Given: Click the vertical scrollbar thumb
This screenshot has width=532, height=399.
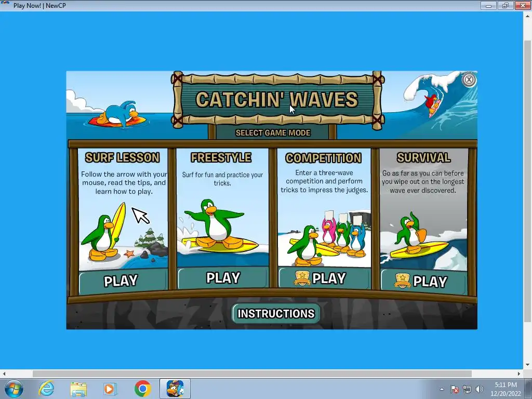Looking at the screenshot, I should (528, 181).
